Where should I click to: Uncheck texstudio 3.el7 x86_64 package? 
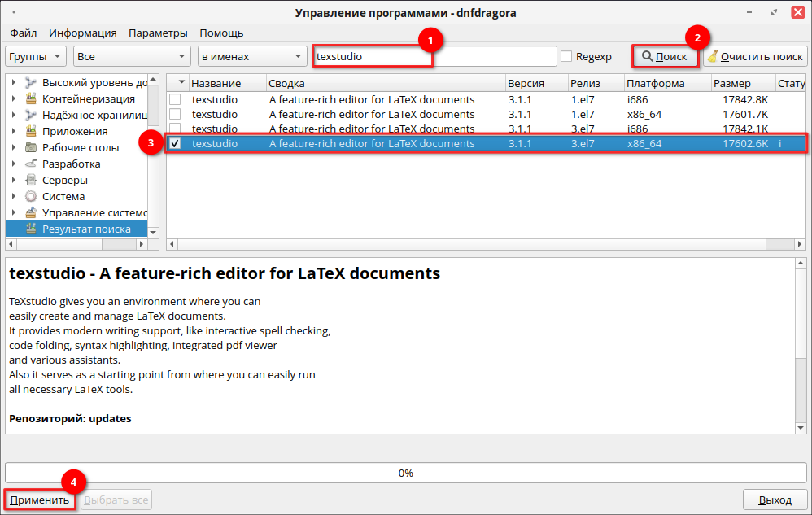pyautogui.click(x=176, y=143)
